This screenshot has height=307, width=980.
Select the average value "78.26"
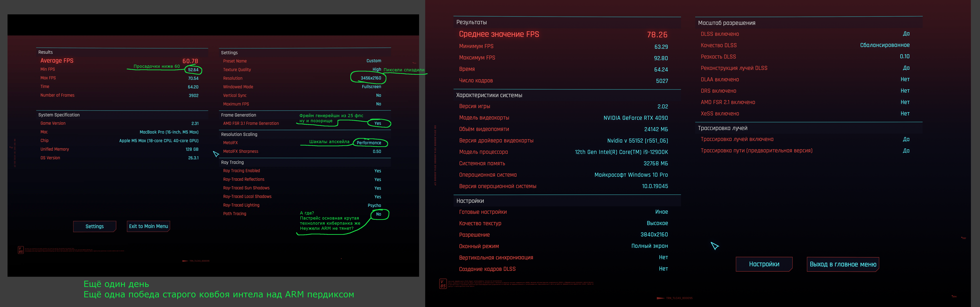pyautogui.click(x=657, y=35)
